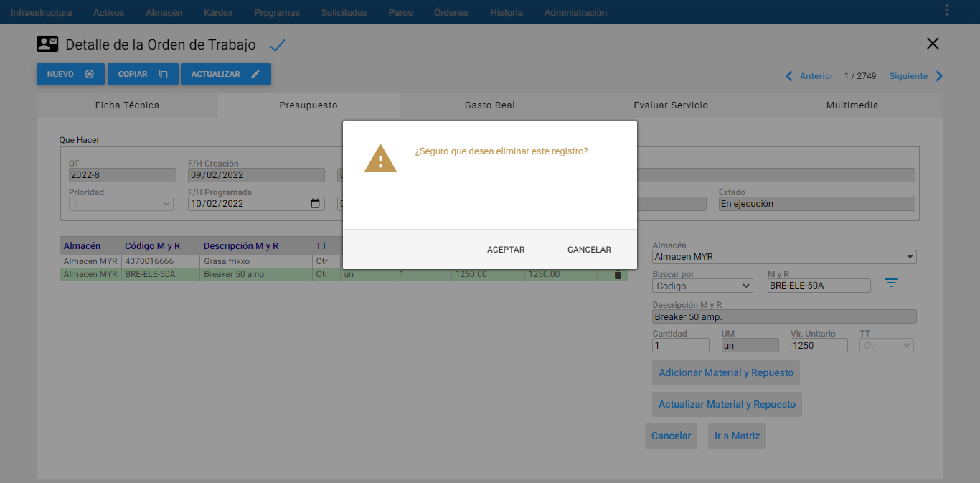The image size is (980, 483).
Task: Click the warning triangle icon in dialog
Action: (380, 158)
